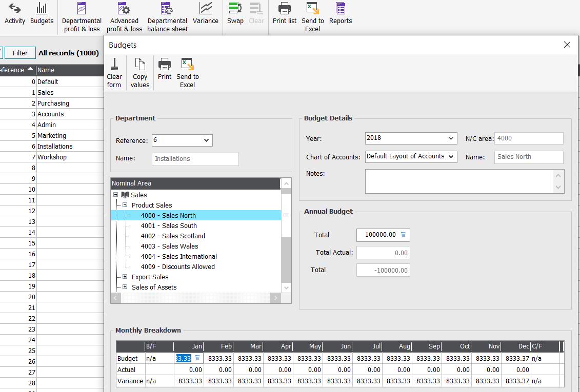580x392 pixels.
Task: Select the Accounts department row
Action: pyautogui.click(x=52, y=114)
